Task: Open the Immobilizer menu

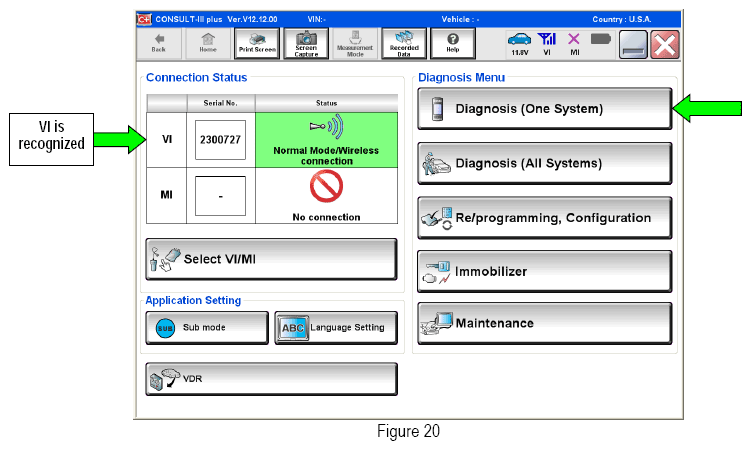Action: coord(545,271)
